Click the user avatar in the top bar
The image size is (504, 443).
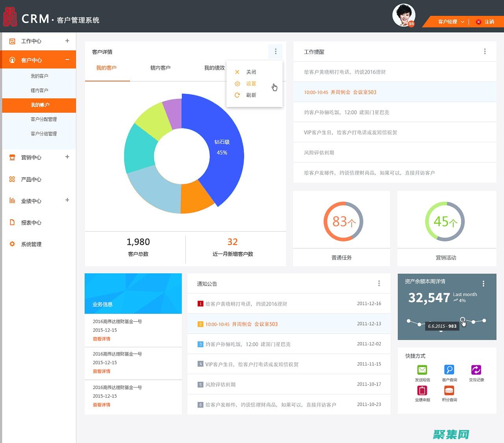[404, 15]
